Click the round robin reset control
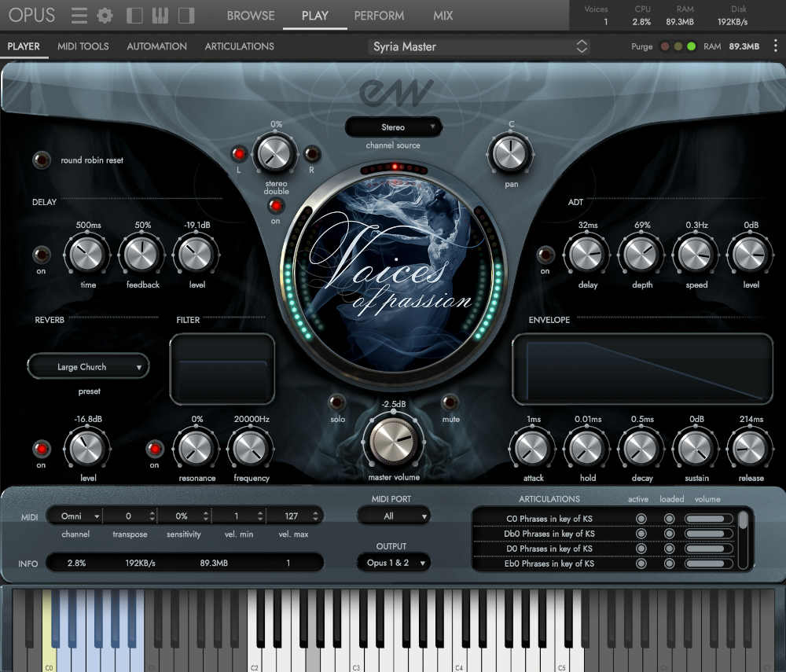Screen dimensions: 786x672 [41, 160]
